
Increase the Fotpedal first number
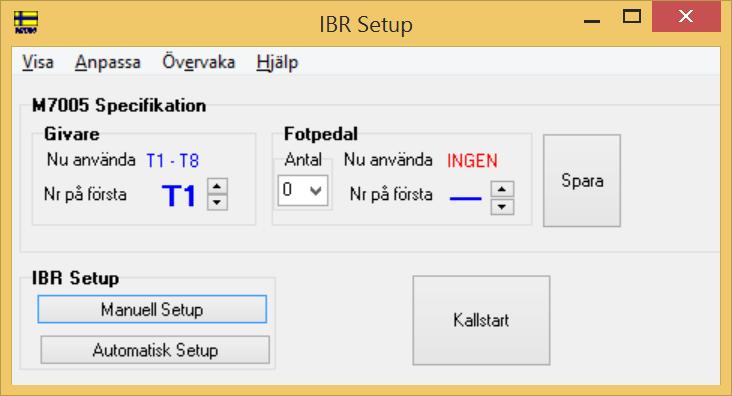(x=502, y=189)
